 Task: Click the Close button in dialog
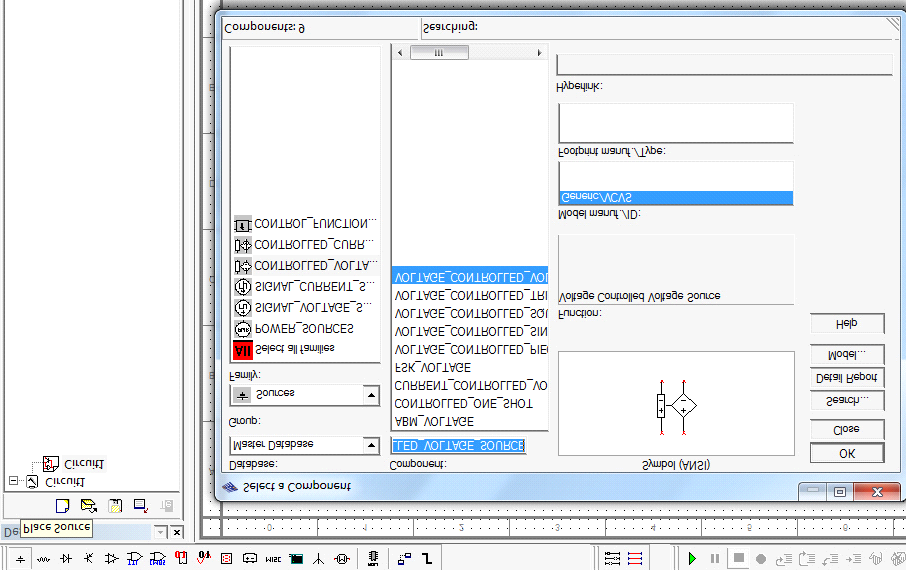coord(847,430)
